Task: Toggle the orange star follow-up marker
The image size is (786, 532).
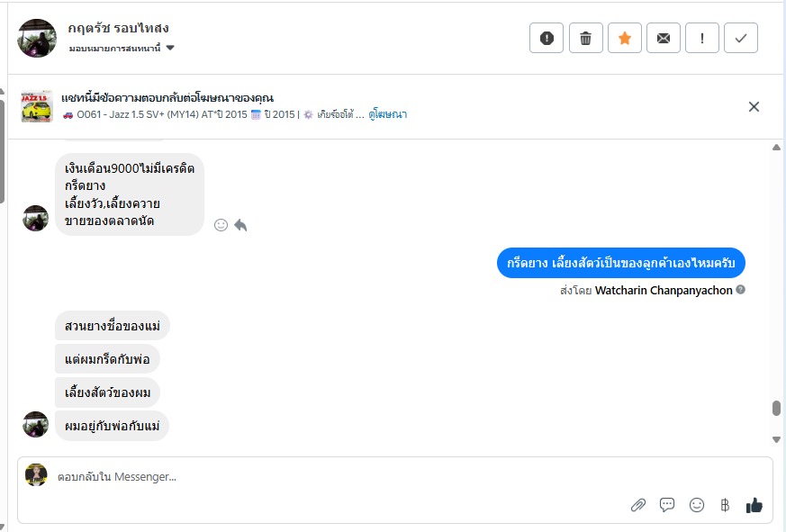Action: [625, 38]
